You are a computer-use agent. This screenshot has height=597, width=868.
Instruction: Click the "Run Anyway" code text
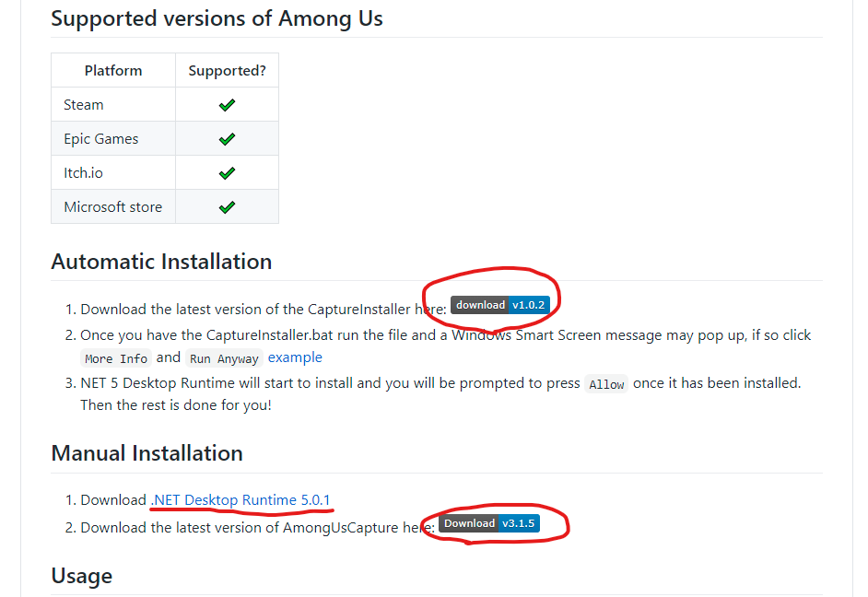[x=224, y=358]
